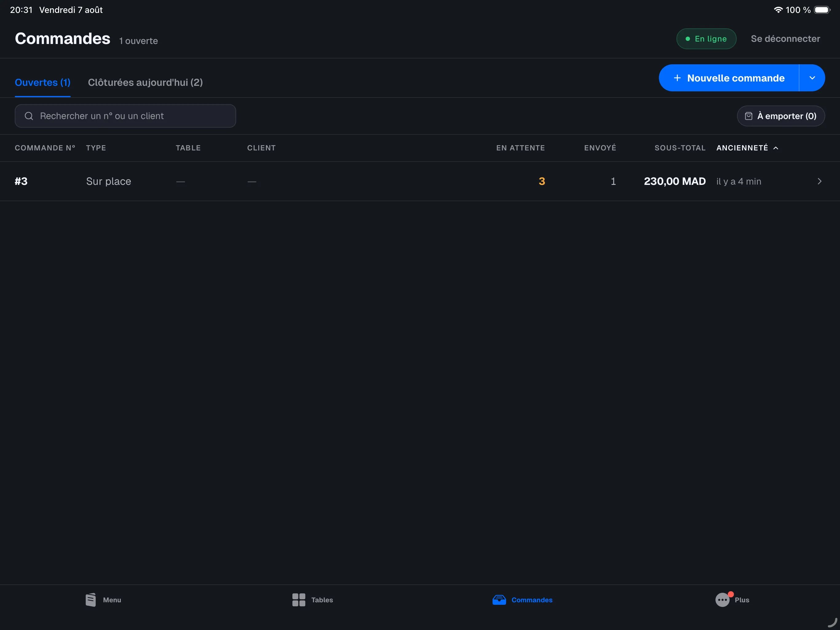Click Se déconnecter link

(x=785, y=39)
